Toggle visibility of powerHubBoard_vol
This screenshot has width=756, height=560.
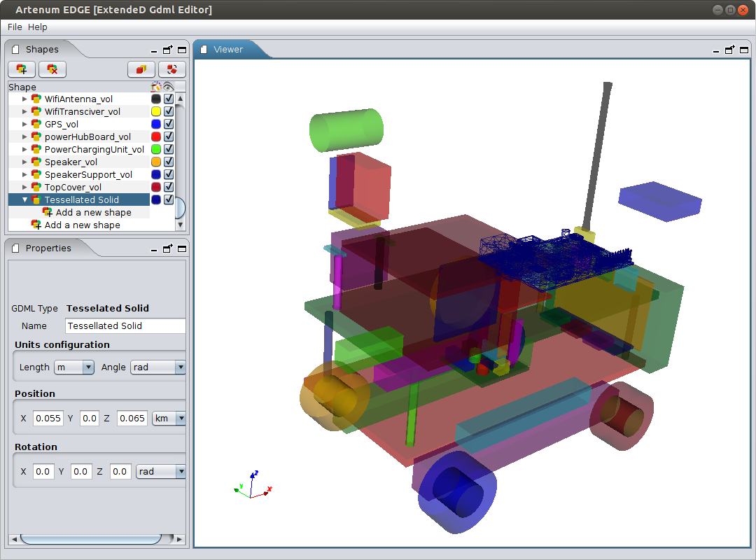pyautogui.click(x=169, y=136)
